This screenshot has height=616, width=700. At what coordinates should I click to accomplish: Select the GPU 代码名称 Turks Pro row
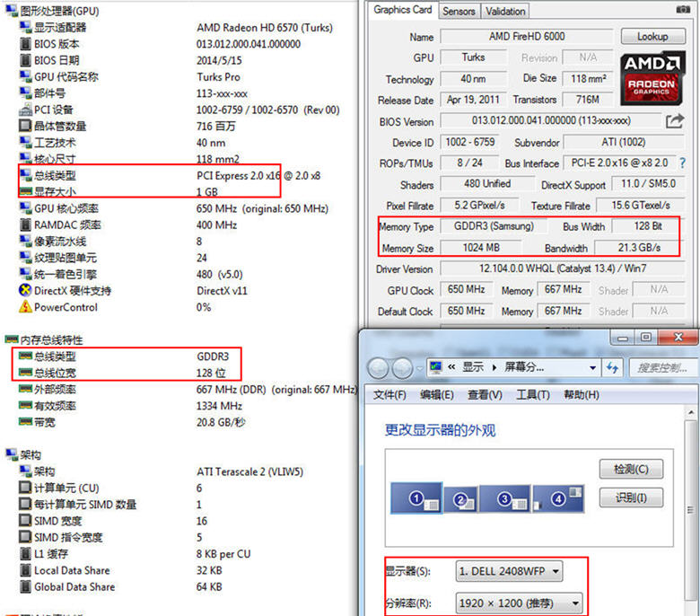click(179, 77)
